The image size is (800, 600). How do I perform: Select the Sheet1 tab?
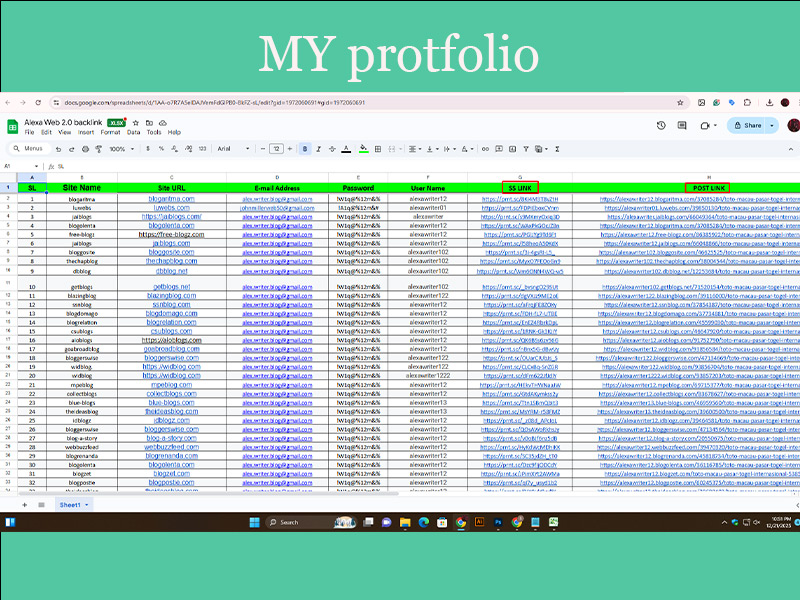pos(74,505)
